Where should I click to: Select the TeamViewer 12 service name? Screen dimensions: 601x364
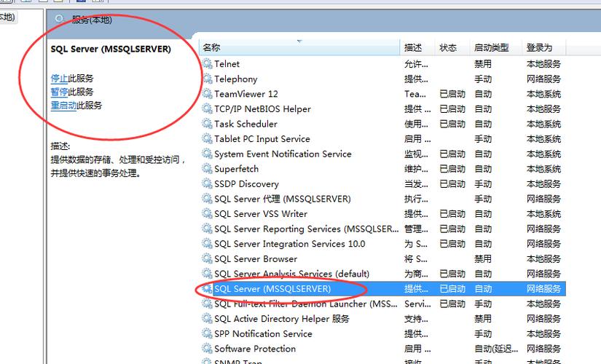coord(246,94)
